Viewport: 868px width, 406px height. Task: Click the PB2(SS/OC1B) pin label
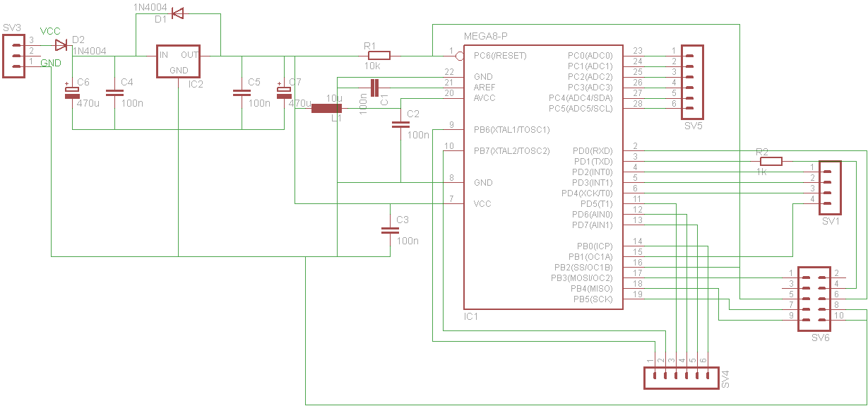point(583,268)
